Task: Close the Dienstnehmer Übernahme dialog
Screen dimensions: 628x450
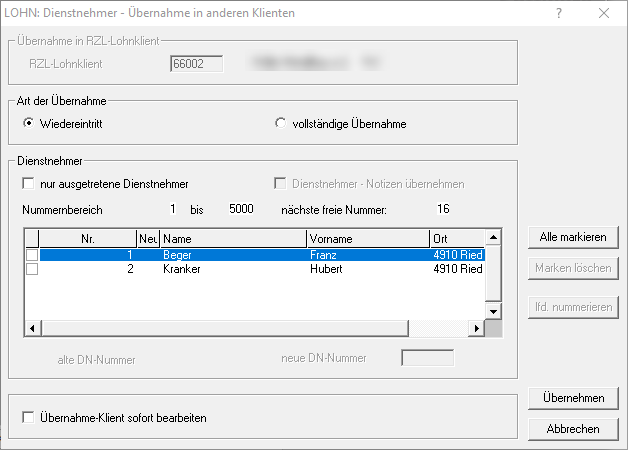Action: [x=603, y=13]
